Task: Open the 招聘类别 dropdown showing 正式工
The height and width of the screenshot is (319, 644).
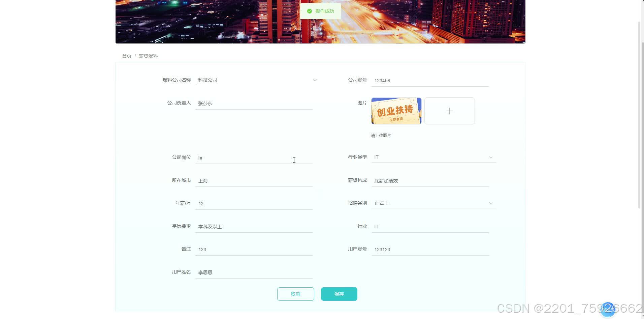Action: pos(433,203)
